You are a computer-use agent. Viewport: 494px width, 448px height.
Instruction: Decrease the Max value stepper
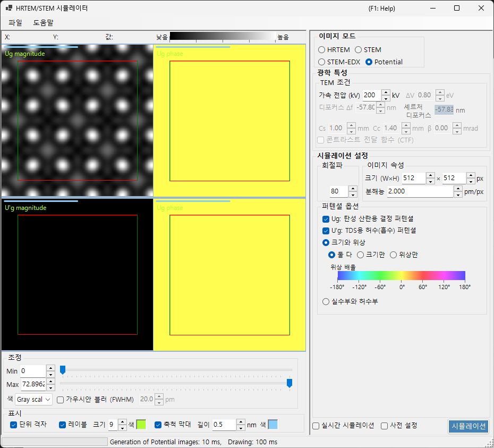pyautogui.click(x=50, y=387)
